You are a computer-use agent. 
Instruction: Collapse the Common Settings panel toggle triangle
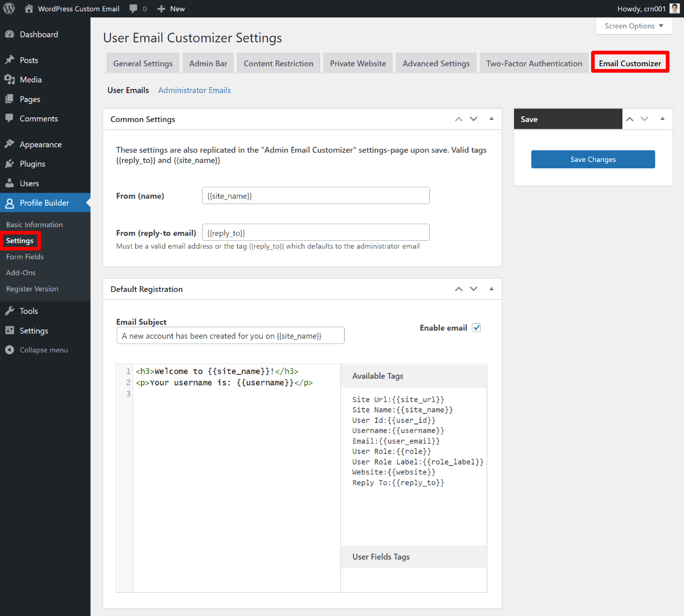[491, 119]
